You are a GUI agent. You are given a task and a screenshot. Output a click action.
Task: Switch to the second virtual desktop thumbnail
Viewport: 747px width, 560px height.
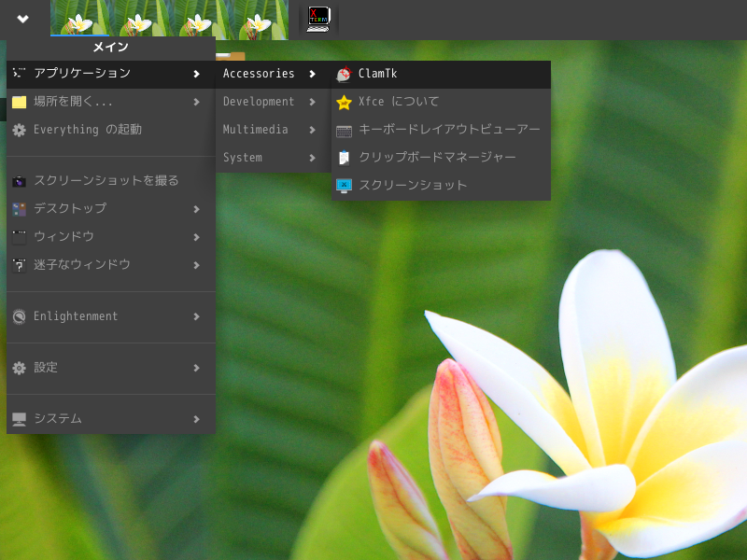(x=139, y=19)
